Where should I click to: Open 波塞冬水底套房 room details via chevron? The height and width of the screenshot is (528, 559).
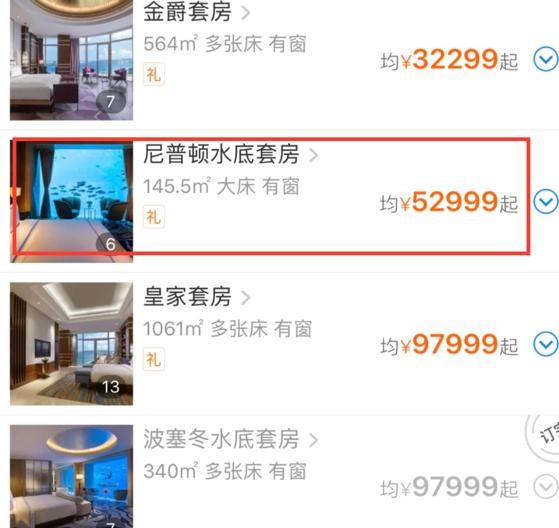[313, 440]
